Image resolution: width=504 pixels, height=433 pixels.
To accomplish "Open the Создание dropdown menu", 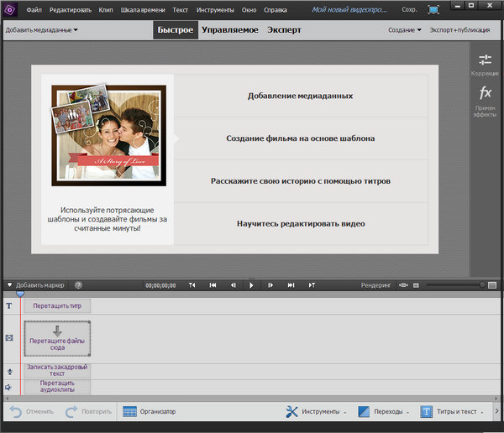I will [x=404, y=30].
